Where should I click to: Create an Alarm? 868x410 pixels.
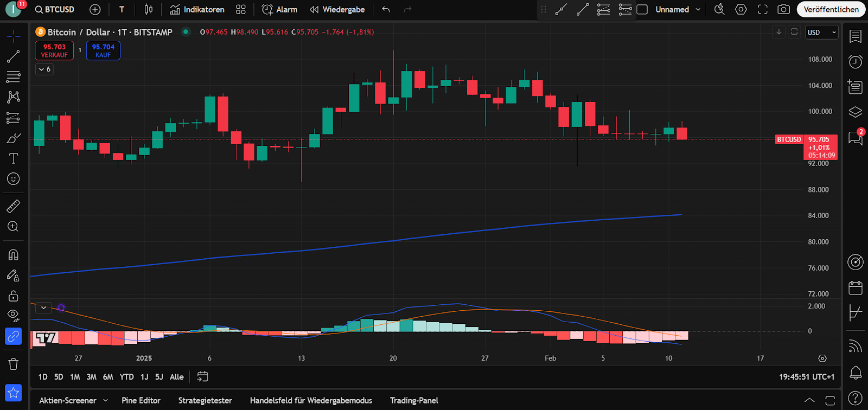(x=279, y=10)
